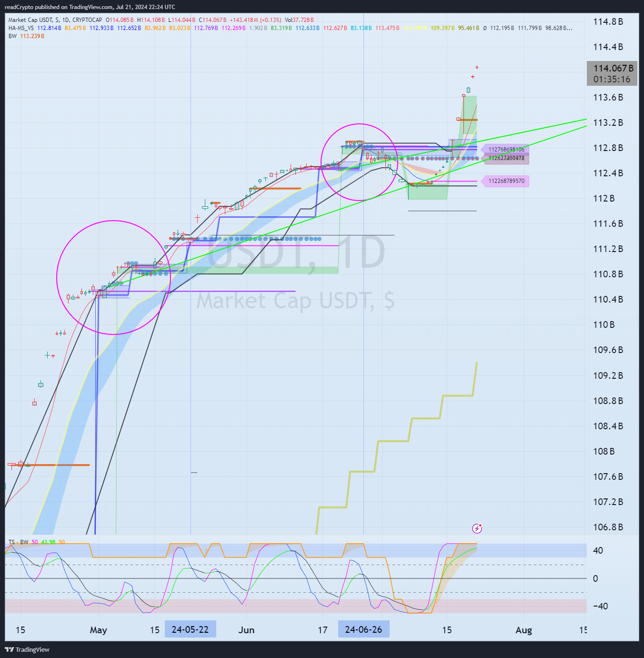Click the 17 date label on time axis
This screenshot has height=658, width=644.
(322, 630)
